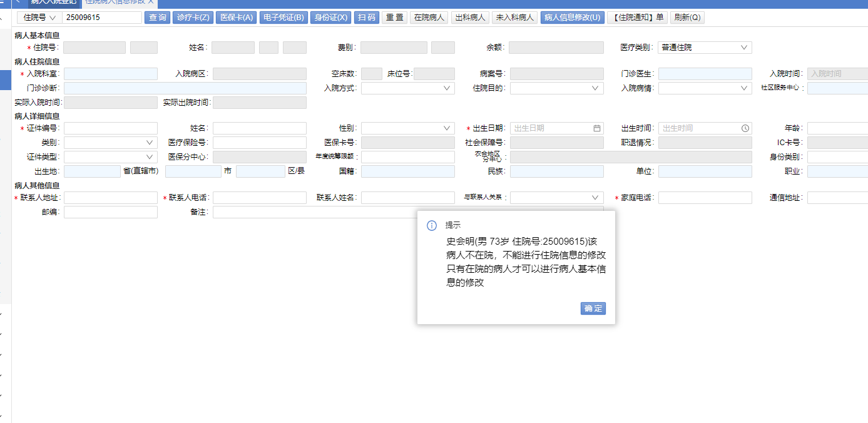
Task: Expand the 与联系人关系 dropdown
Action: coord(557,198)
